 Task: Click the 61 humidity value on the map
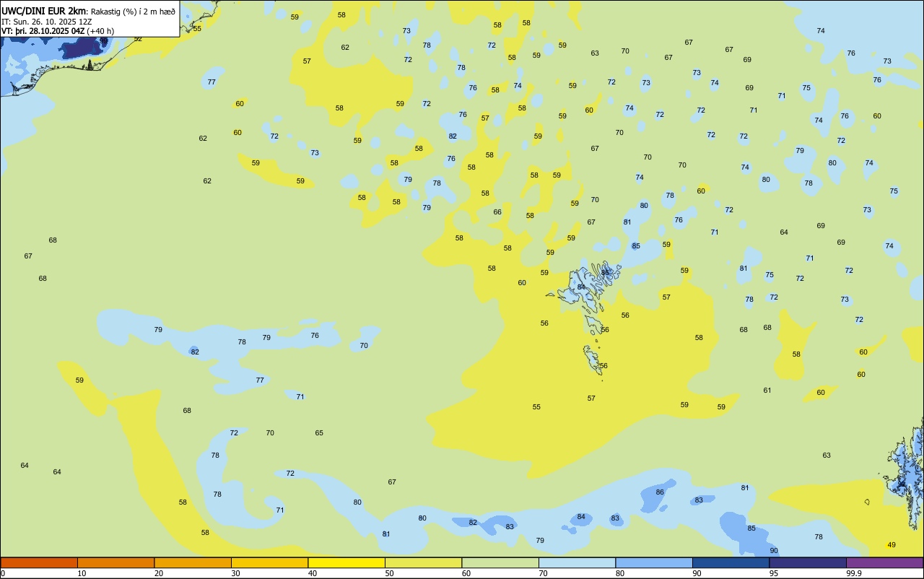pyautogui.click(x=767, y=391)
